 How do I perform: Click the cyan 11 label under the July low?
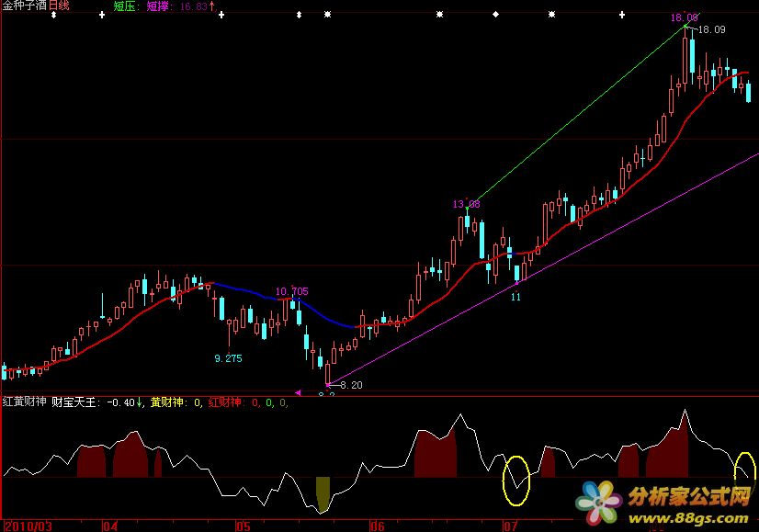(516, 297)
